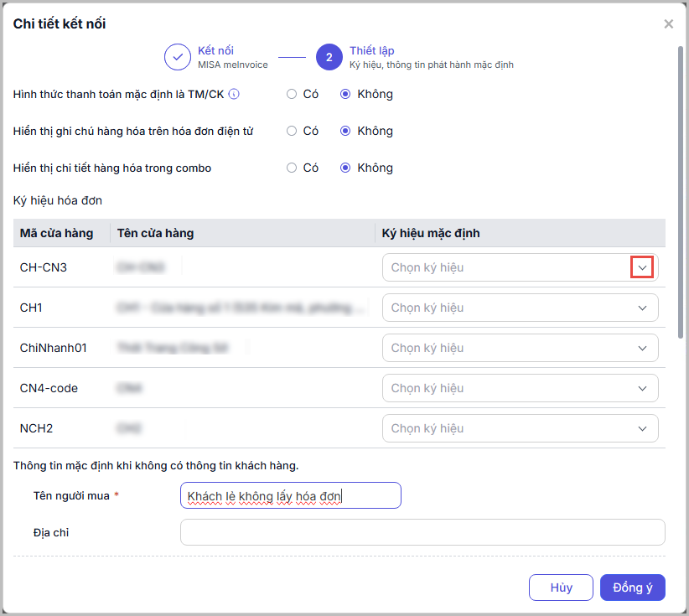Open the NCH2 Chọn ký hiệu dropdown
This screenshot has height=616, width=689.
click(642, 428)
